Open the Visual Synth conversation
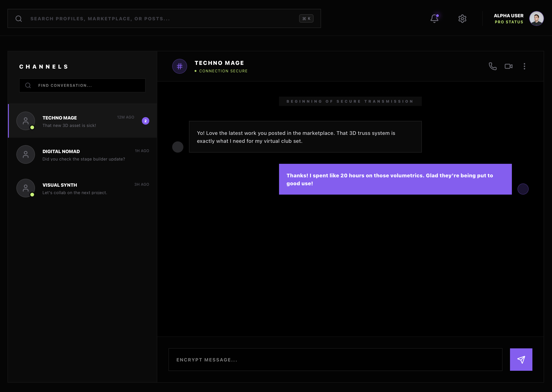The height and width of the screenshot is (392, 552). (83, 188)
